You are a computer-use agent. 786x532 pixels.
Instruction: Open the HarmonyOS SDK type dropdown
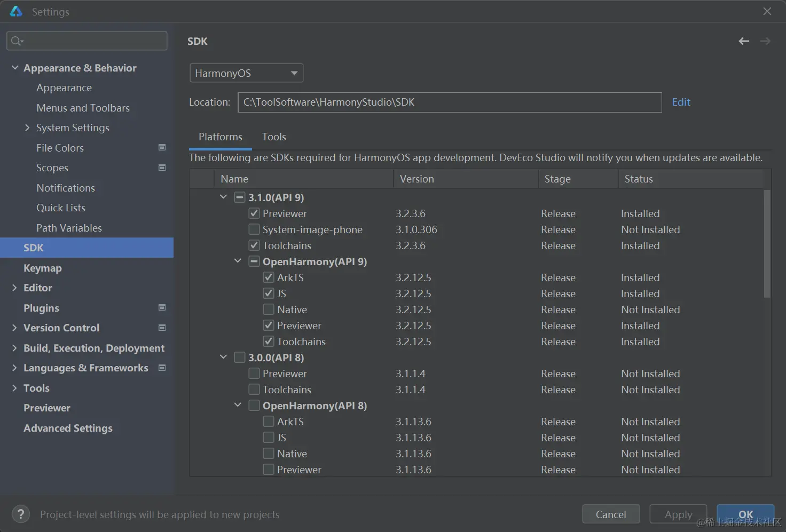246,73
